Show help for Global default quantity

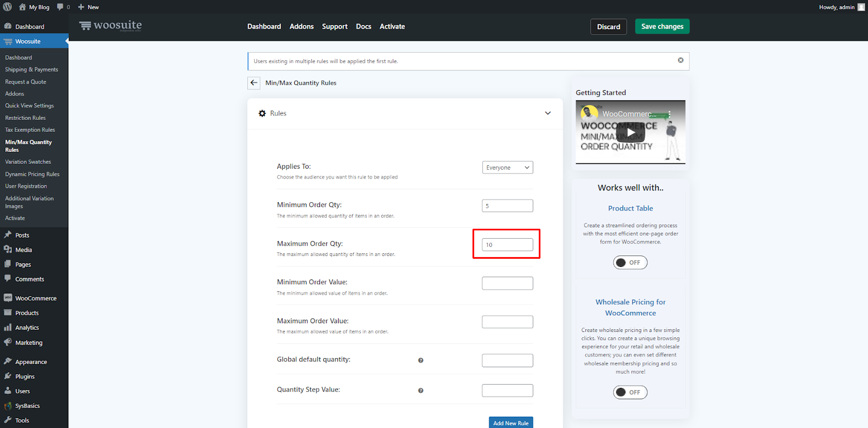[x=420, y=360]
